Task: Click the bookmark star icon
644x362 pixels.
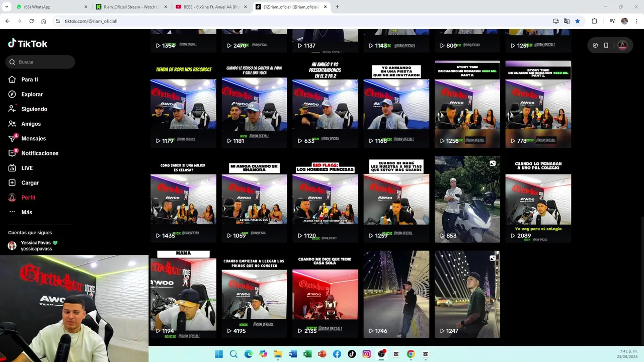Action: click(x=578, y=21)
